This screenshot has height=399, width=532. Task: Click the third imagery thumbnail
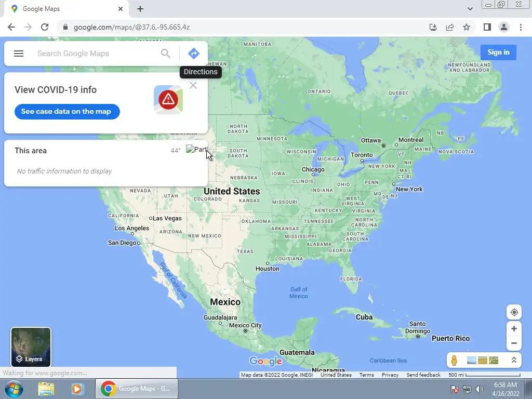[494, 361]
